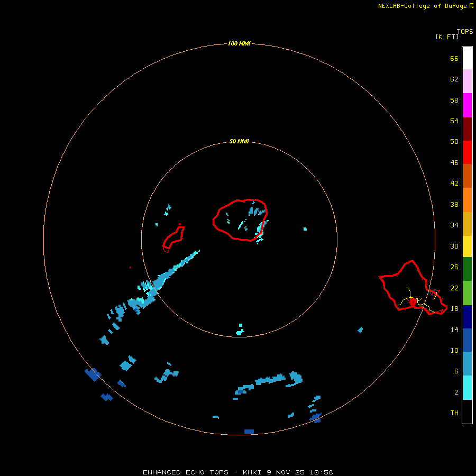The width and height of the screenshot is (476, 476).
Task: Click the 50 legend value
Action: click(x=454, y=142)
